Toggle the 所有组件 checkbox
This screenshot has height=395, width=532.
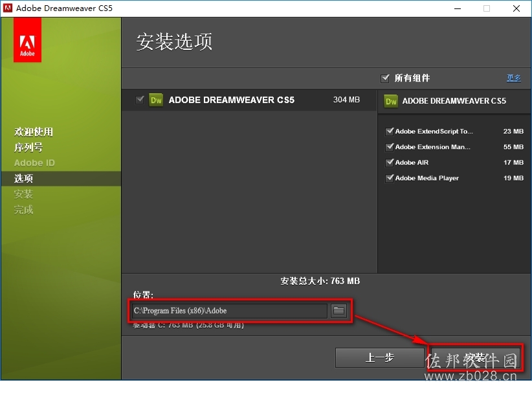coord(385,78)
